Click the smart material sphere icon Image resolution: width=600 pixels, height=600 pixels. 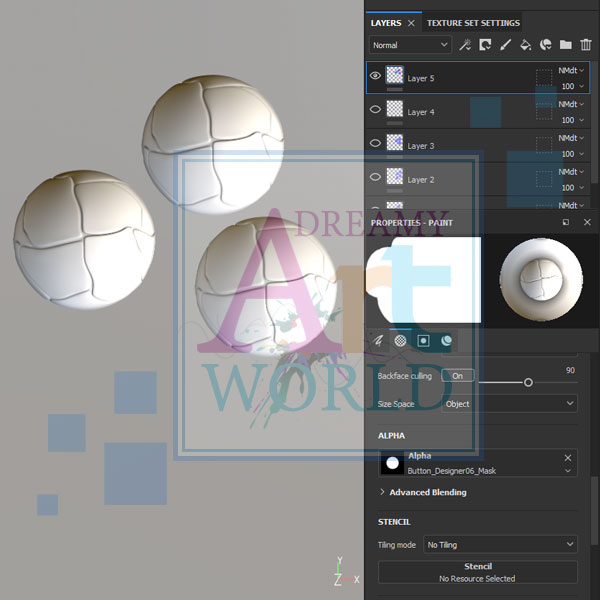[545, 45]
